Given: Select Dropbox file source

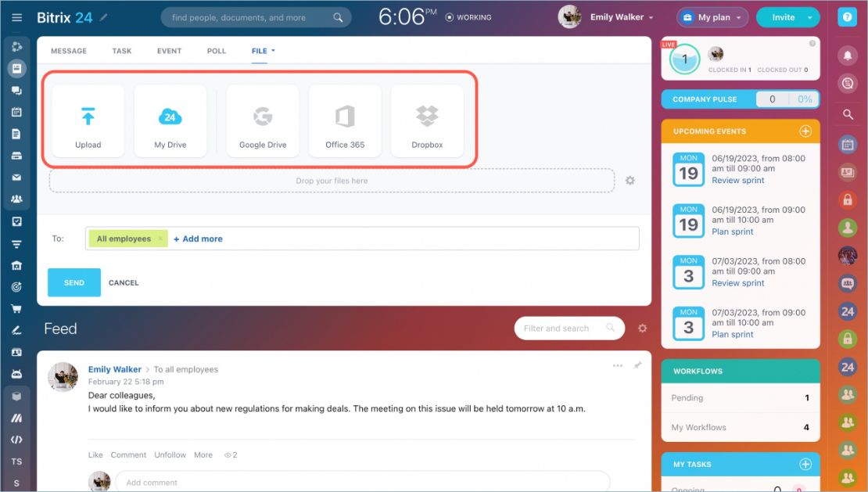Looking at the screenshot, I should tap(427, 121).
